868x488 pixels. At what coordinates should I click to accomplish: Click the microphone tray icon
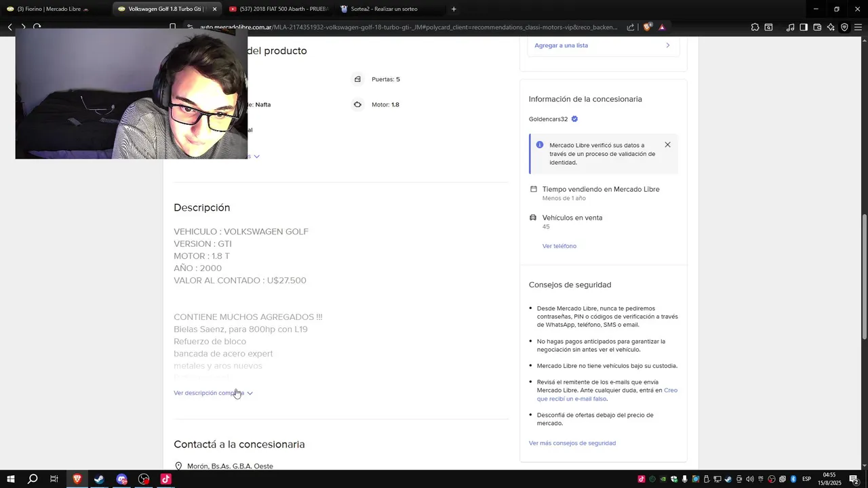[x=684, y=479]
